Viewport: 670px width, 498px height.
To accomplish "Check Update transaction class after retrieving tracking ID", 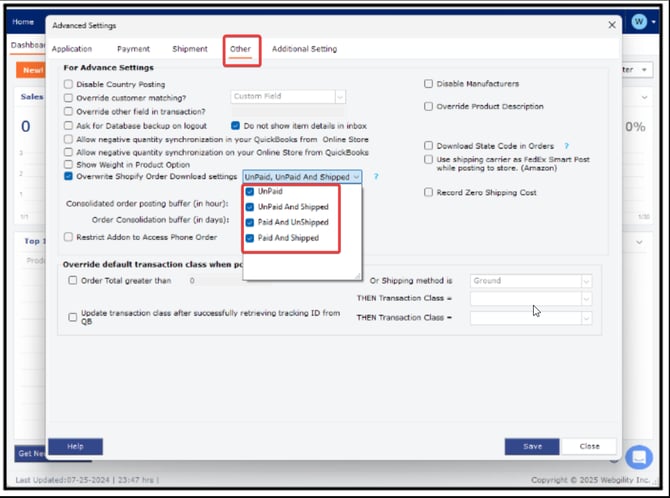I will tap(73, 317).
